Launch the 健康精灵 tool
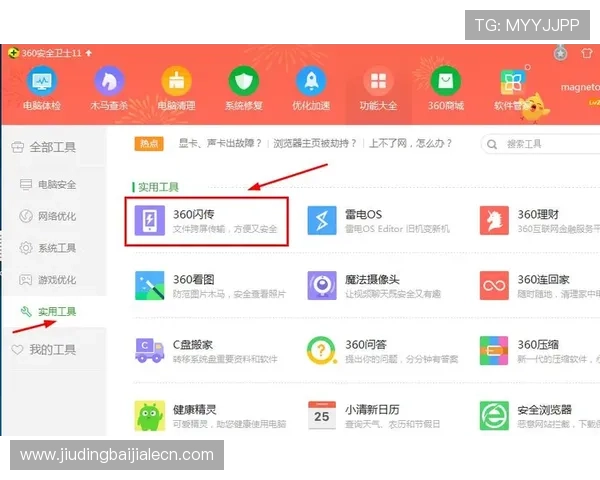The width and height of the screenshot is (600, 480). point(210,416)
